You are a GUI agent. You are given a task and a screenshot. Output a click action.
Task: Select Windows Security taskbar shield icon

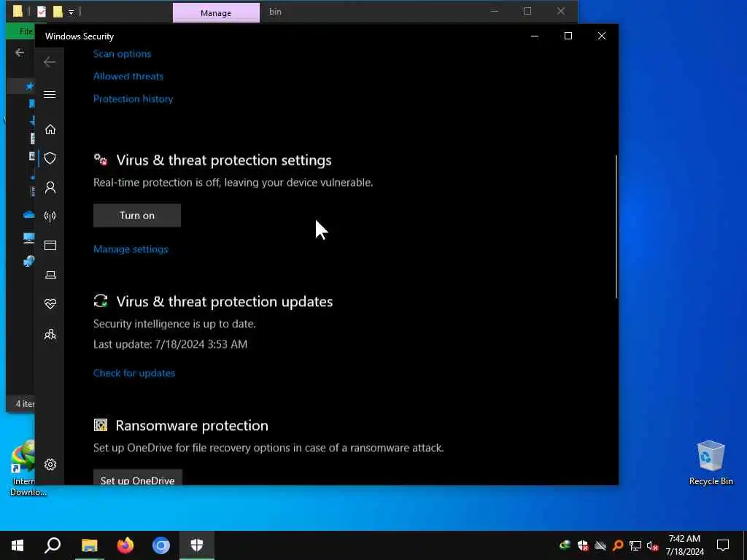click(197, 545)
